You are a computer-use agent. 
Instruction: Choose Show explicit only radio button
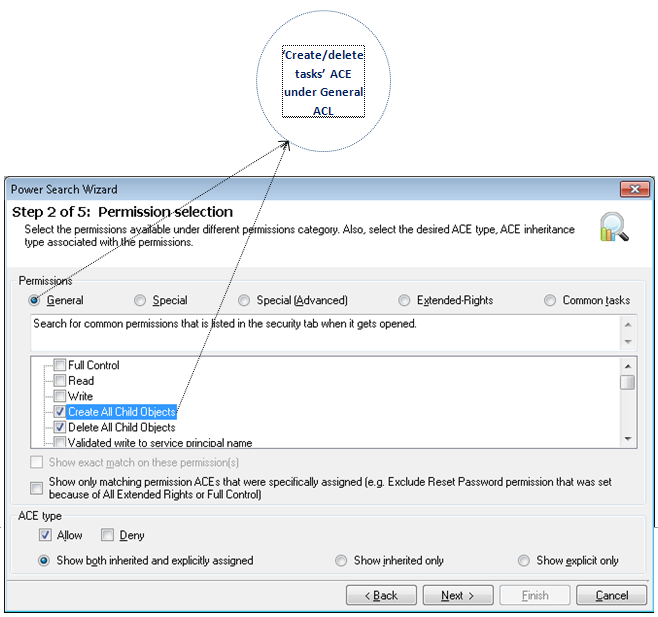(524, 561)
